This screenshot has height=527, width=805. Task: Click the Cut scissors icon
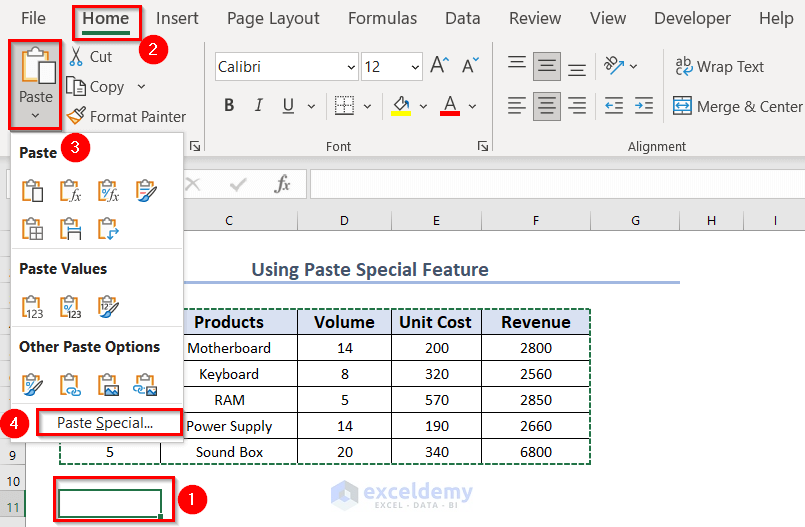[x=76, y=56]
